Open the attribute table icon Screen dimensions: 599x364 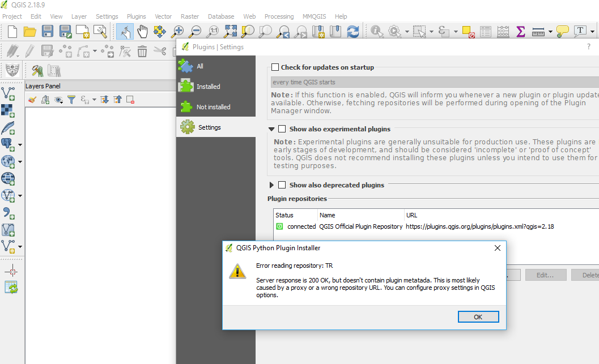pos(486,31)
